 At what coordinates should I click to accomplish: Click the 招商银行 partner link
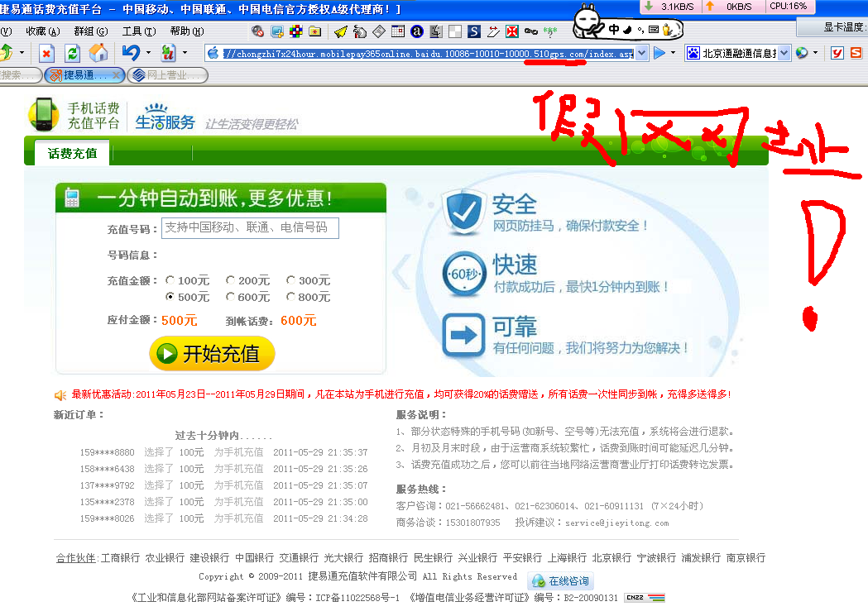[x=388, y=557]
